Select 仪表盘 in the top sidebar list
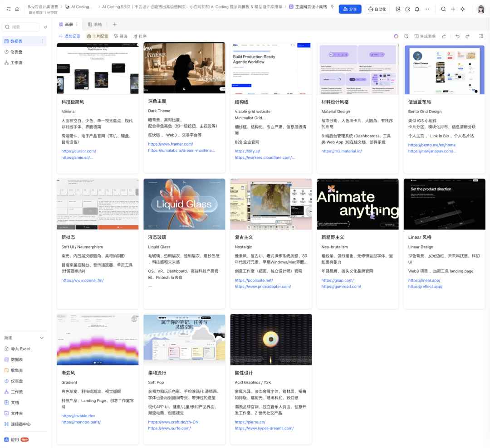 (x=16, y=52)
